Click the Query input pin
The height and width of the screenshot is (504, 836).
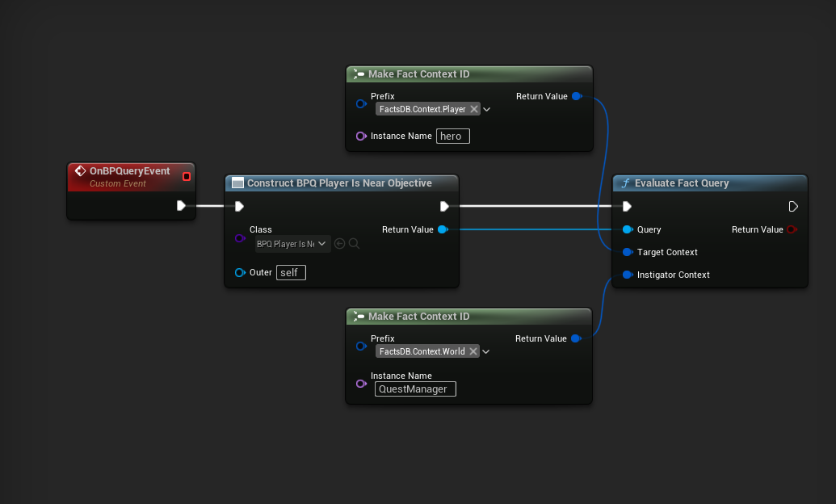(628, 229)
